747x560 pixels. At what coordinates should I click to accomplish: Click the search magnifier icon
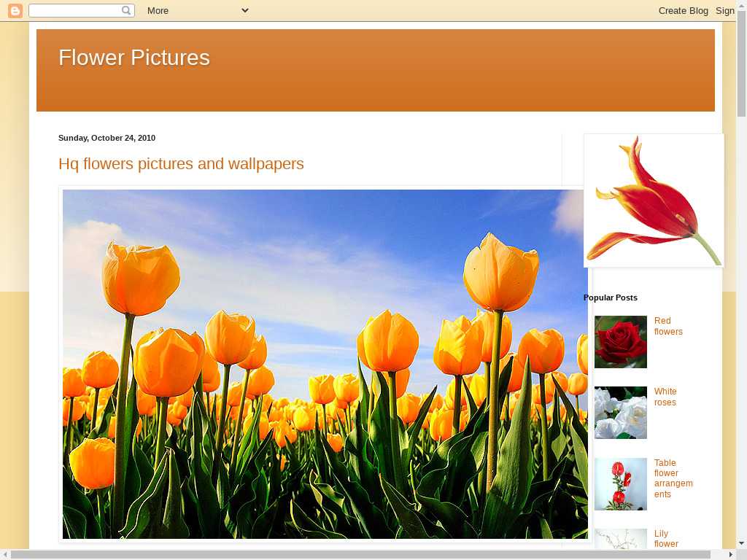click(126, 10)
